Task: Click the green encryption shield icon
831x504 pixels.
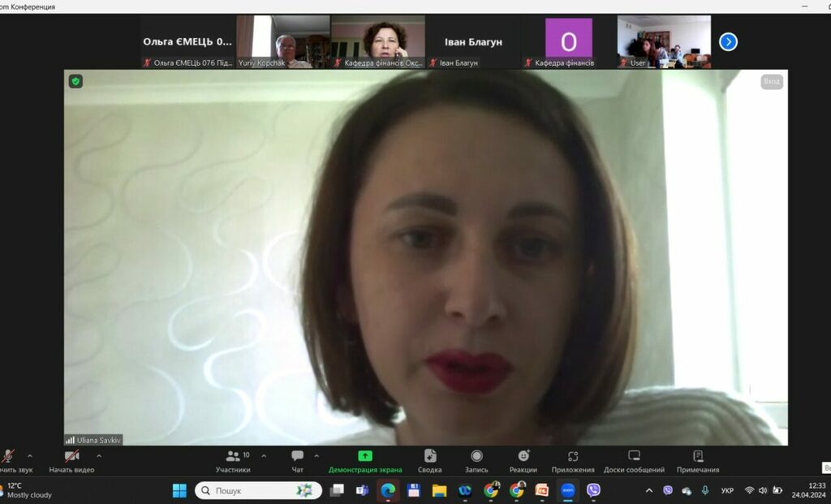Action: pyautogui.click(x=75, y=81)
